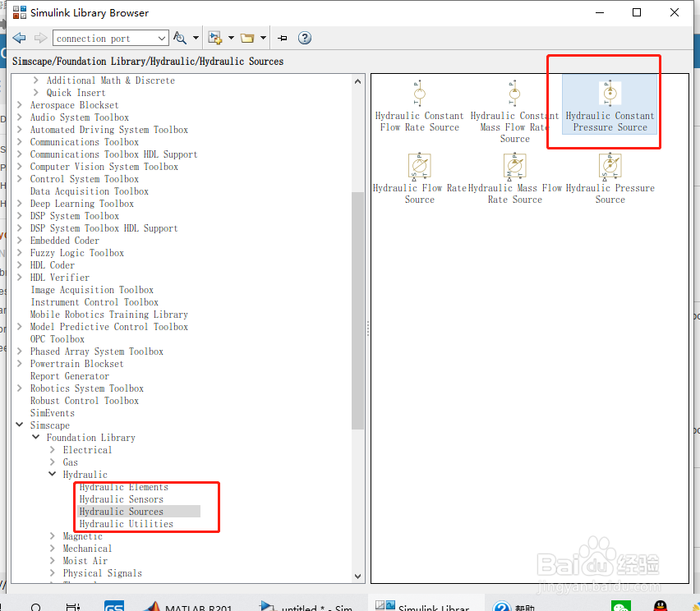Select SimEvents library
This screenshot has width=700, height=611.
(x=53, y=413)
